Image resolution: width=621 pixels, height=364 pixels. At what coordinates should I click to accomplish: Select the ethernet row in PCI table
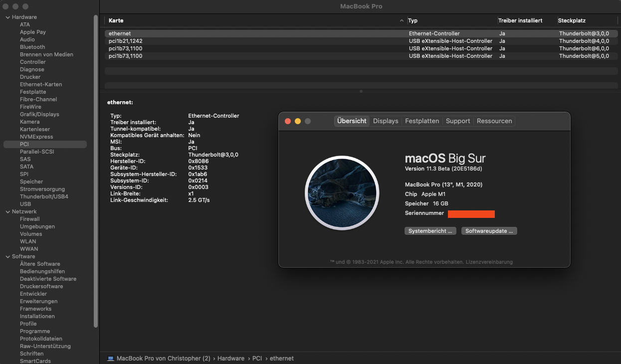(x=361, y=33)
